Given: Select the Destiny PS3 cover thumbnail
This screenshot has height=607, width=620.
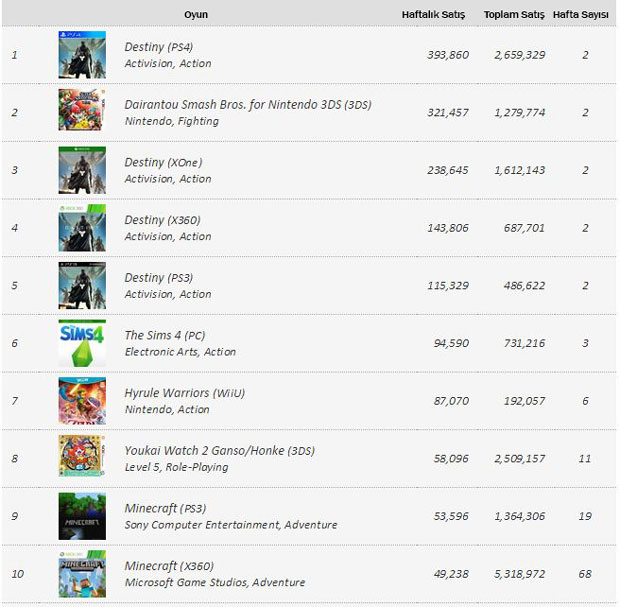Looking at the screenshot, I should (82, 286).
